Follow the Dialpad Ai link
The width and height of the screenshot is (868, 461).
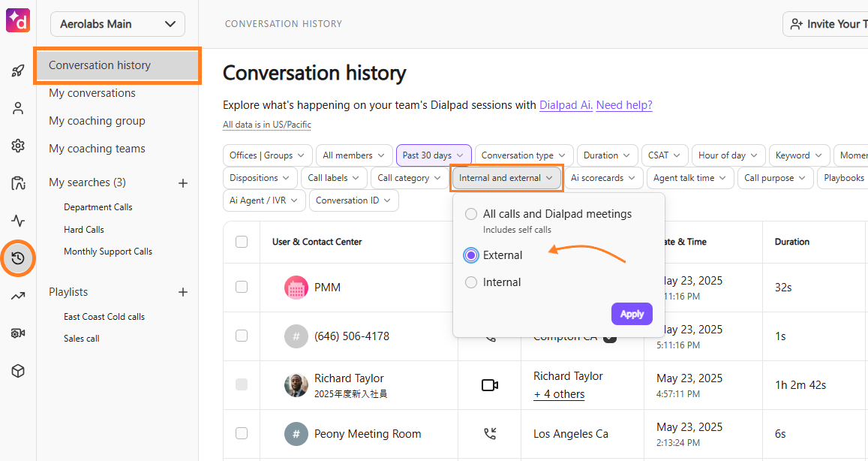tap(566, 105)
